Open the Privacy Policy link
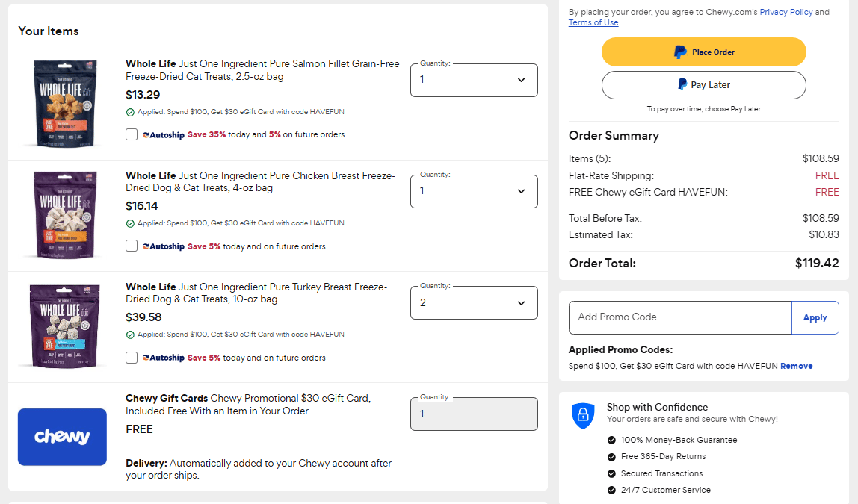The image size is (858, 504). (x=786, y=12)
